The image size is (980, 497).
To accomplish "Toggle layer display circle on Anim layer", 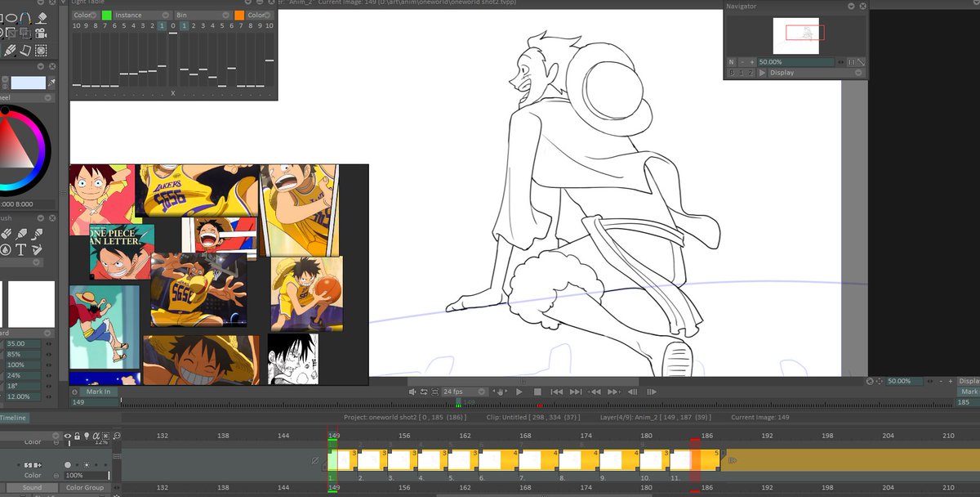I will pos(68,465).
